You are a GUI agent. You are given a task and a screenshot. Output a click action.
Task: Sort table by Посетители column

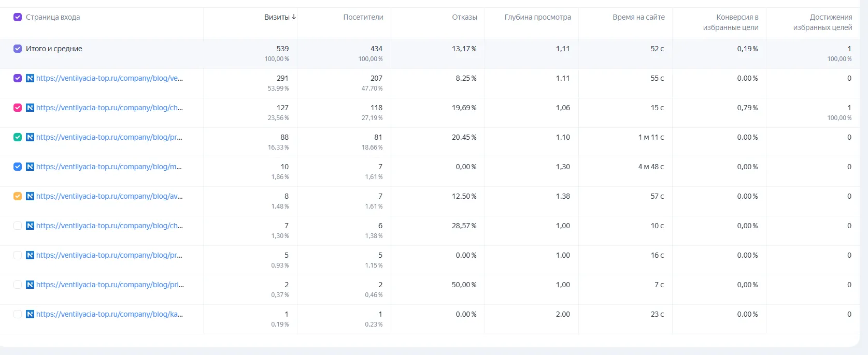click(x=363, y=17)
